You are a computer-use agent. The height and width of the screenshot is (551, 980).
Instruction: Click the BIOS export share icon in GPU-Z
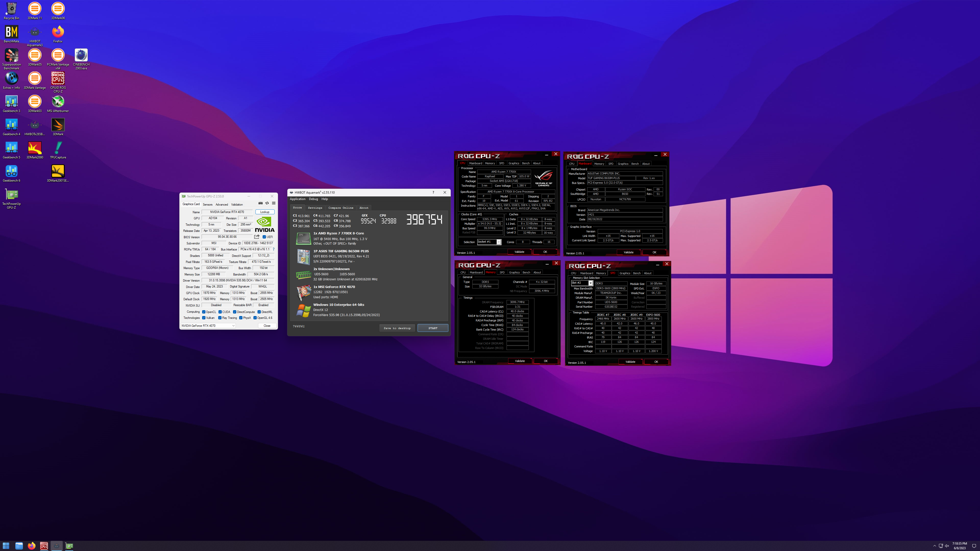click(257, 237)
